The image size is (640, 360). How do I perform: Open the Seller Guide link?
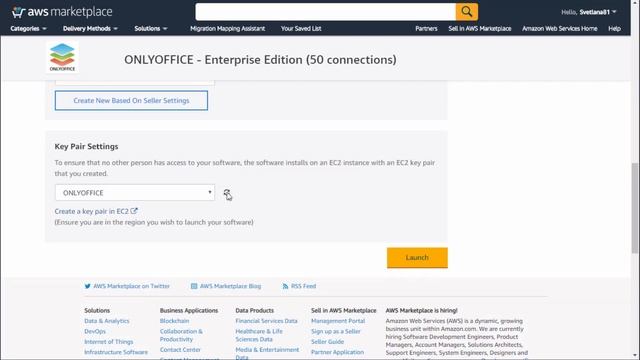click(327, 342)
